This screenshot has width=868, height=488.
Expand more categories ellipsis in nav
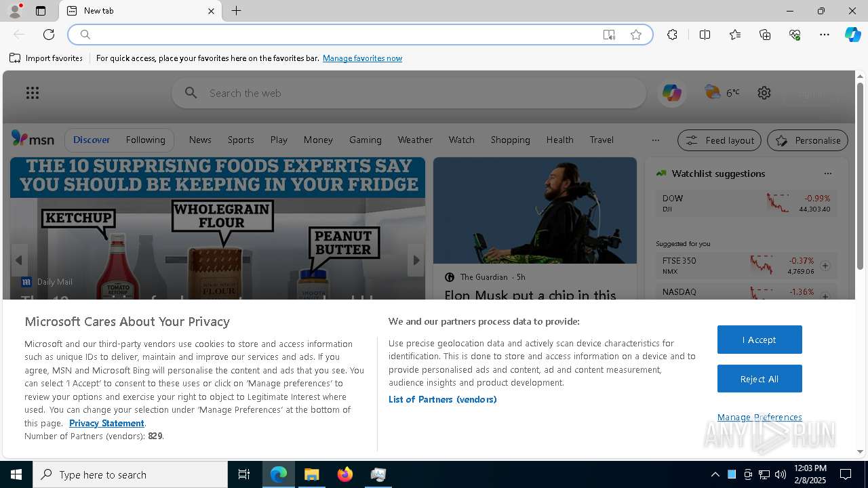[x=655, y=140]
